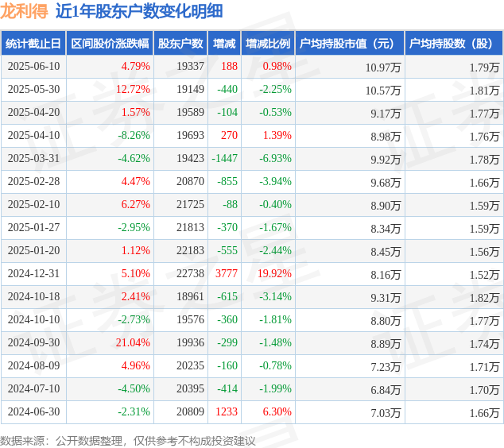Select the date cell 2024-06-30
The image size is (504, 448).
pyautogui.click(x=33, y=412)
